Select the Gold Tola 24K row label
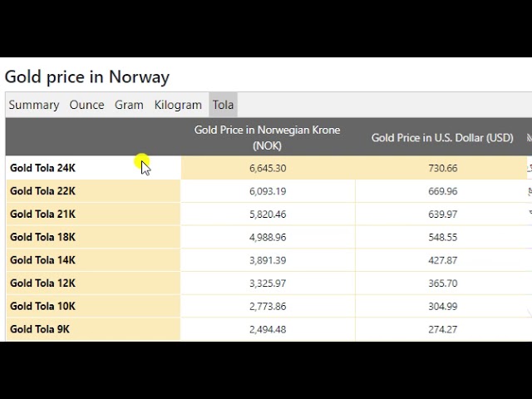 point(43,168)
